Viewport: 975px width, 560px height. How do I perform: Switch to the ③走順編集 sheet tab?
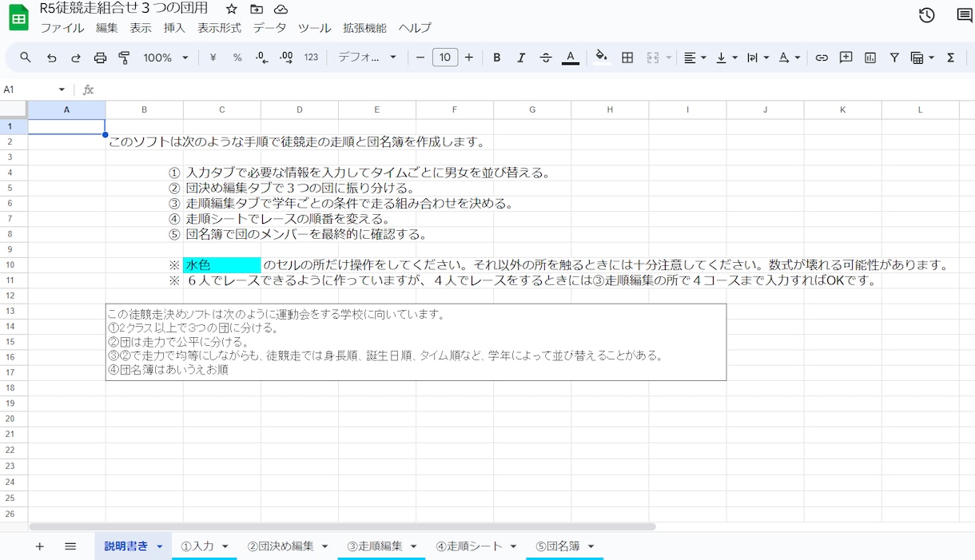(374, 546)
